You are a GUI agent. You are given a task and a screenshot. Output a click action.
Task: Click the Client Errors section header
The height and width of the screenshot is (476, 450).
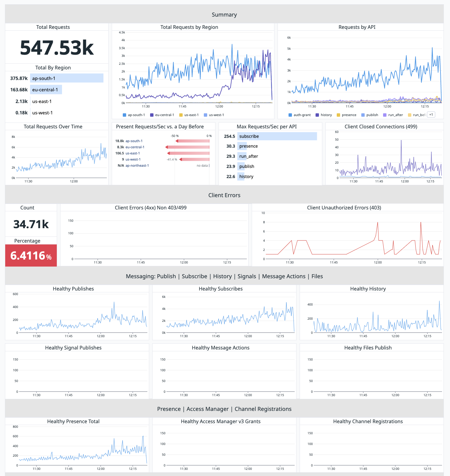[x=224, y=195]
